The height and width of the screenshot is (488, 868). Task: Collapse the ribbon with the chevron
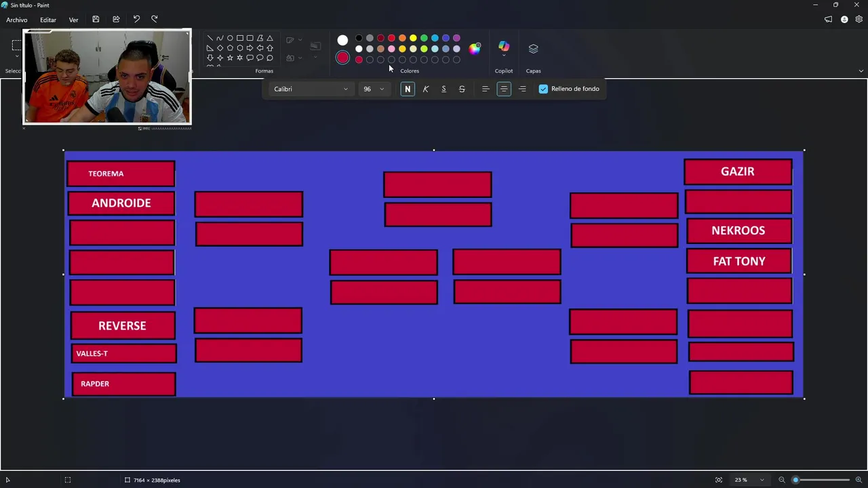click(861, 70)
